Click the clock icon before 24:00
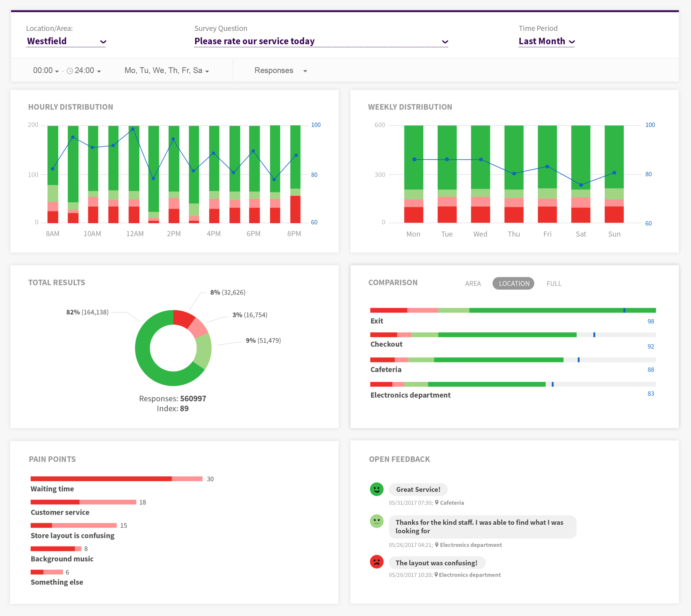The image size is (691, 616). tap(70, 71)
